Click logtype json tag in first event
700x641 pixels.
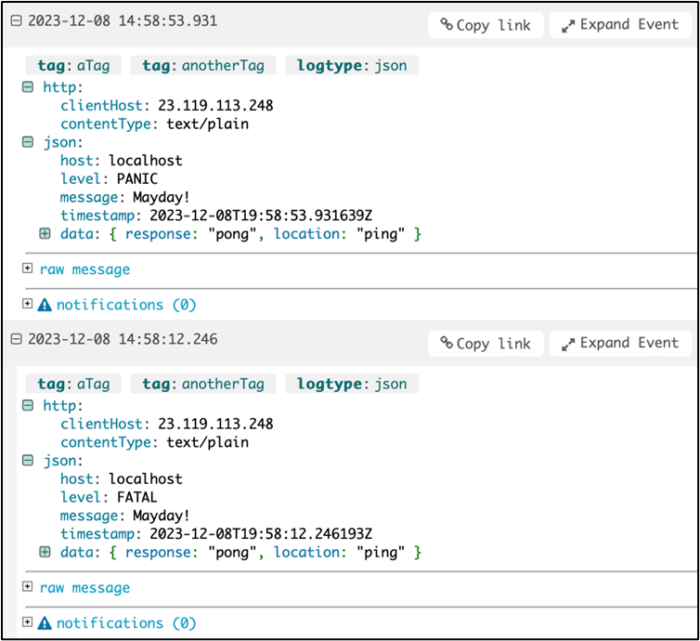point(352,66)
